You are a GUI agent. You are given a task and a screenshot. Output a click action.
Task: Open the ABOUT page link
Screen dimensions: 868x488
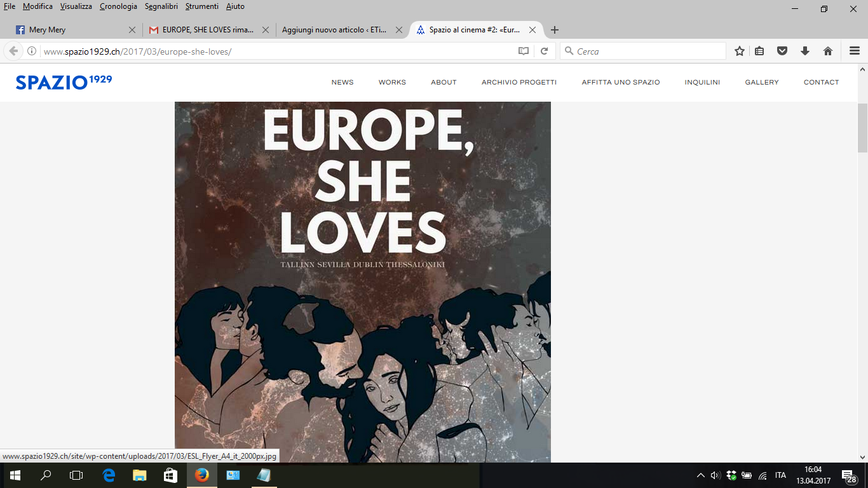[x=444, y=83]
